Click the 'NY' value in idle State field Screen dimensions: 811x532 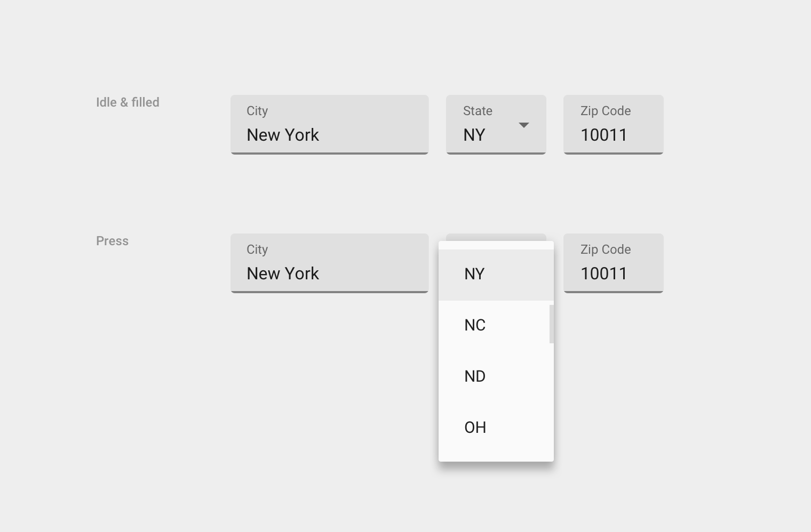point(474,135)
